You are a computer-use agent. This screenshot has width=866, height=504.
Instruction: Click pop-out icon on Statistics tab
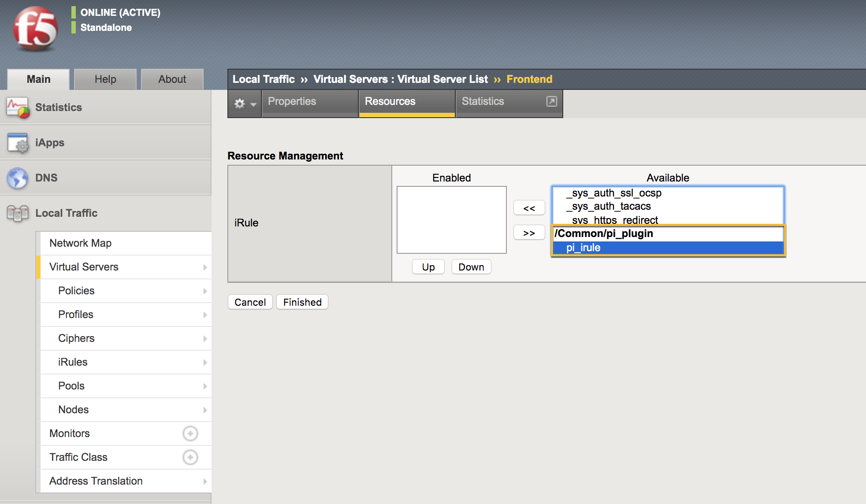[551, 101]
